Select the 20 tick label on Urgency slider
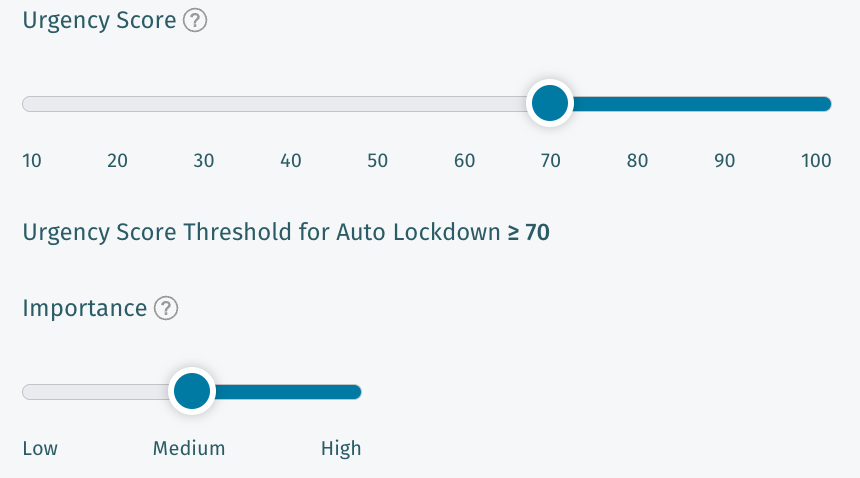Screen dimensions: 860x478 [x=118, y=161]
